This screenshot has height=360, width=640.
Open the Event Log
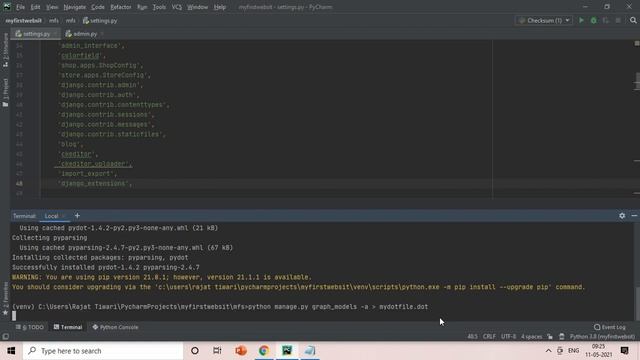[610, 327]
